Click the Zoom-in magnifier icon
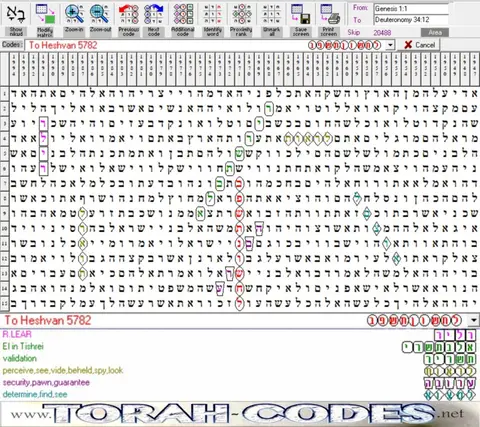Image resolution: width=480 pixels, height=427 pixels. [x=74, y=14]
